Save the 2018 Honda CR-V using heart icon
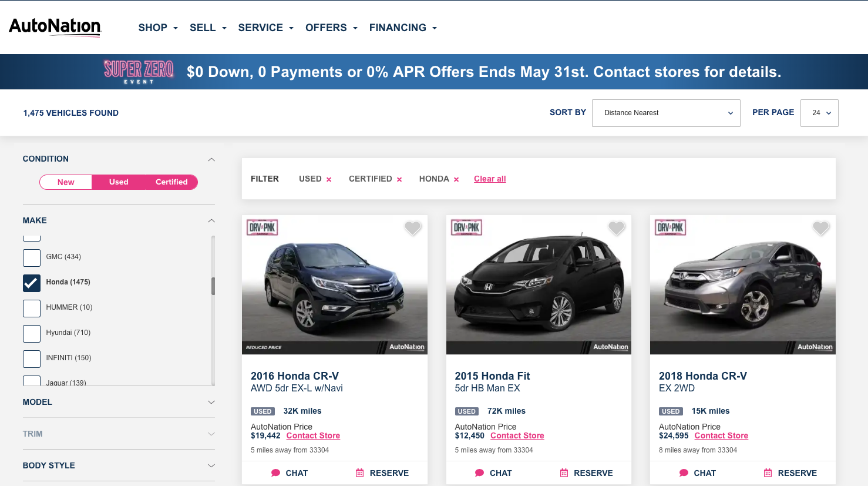The image size is (868, 486). (820, 228)
